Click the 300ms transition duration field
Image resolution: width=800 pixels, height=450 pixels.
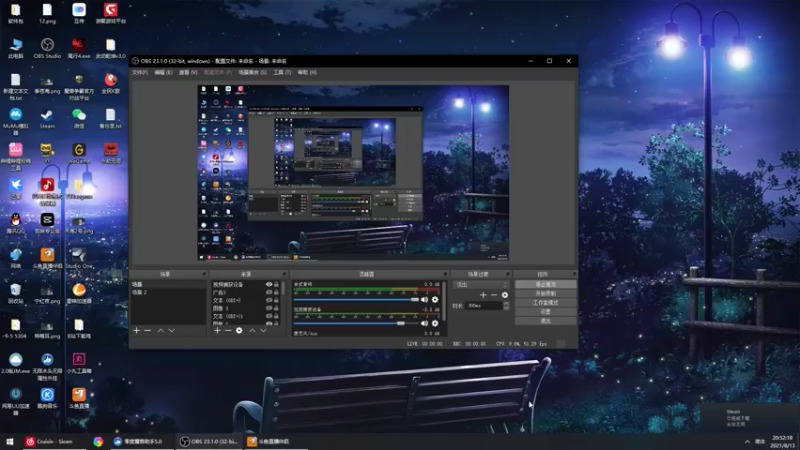(484, 306)
